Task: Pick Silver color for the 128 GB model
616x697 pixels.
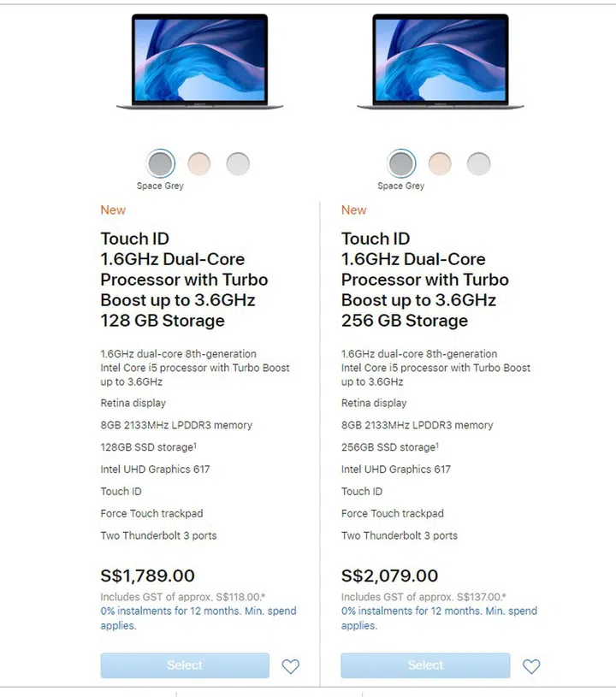Action: (x=238, y=163)
